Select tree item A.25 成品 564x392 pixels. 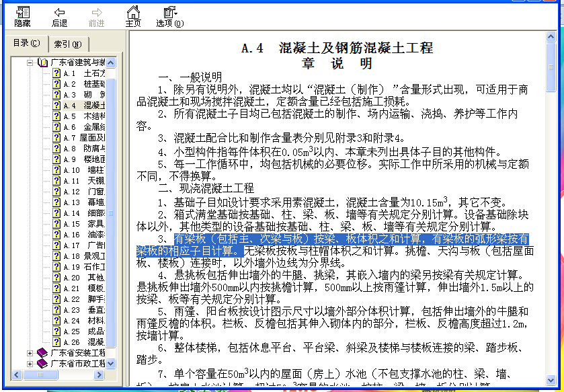(x=84, y=331)
